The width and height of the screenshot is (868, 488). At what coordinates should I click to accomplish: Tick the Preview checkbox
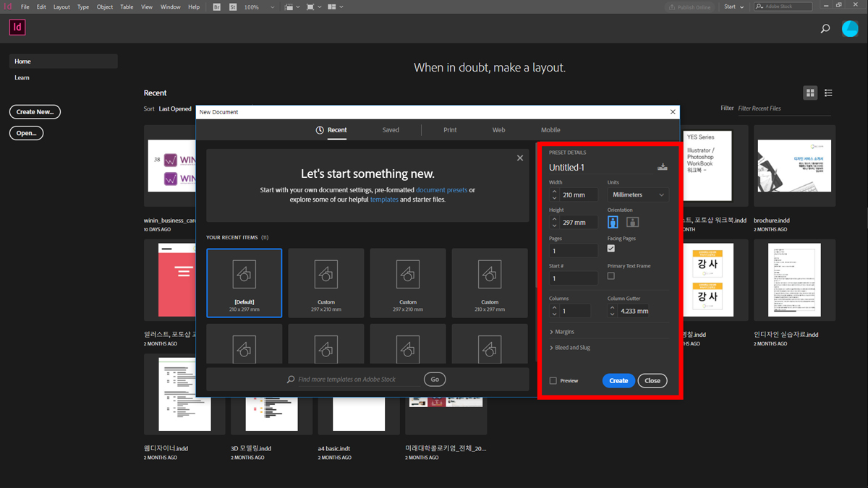pyautogui.click(x=553, y=381)
